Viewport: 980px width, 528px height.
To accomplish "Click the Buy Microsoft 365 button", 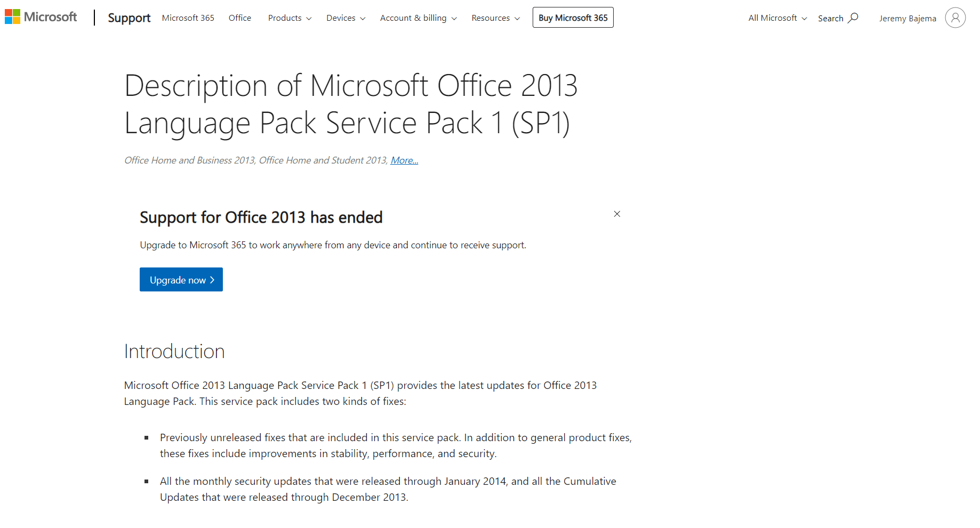I will pos(573,17).
